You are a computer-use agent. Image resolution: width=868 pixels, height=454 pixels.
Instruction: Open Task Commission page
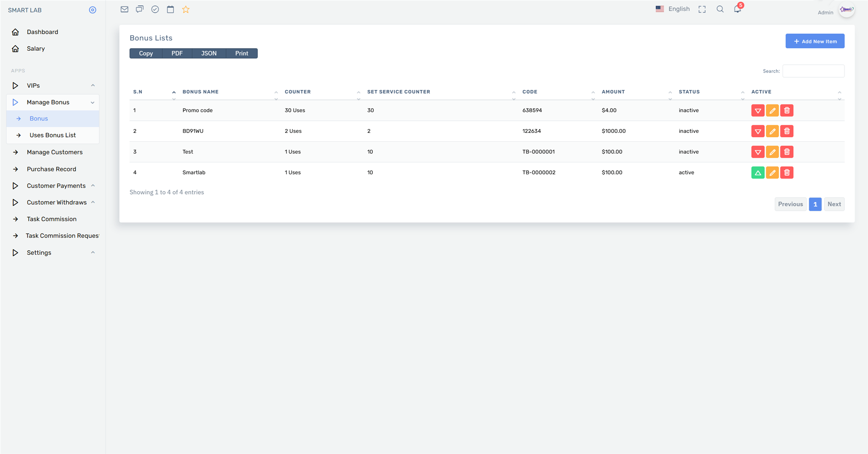click(53, 219)
